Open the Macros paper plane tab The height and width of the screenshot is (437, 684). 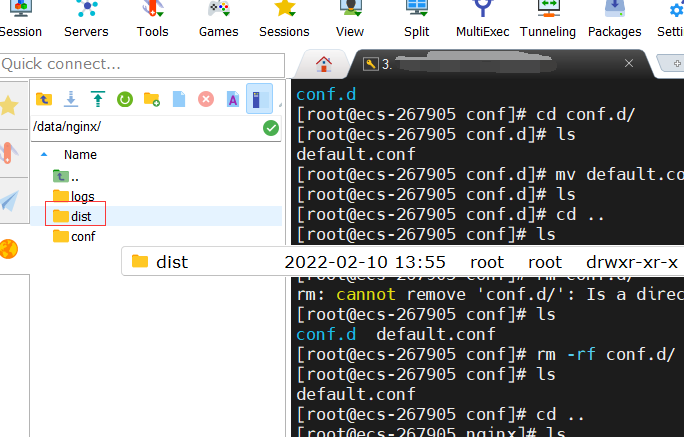(10, 200)
